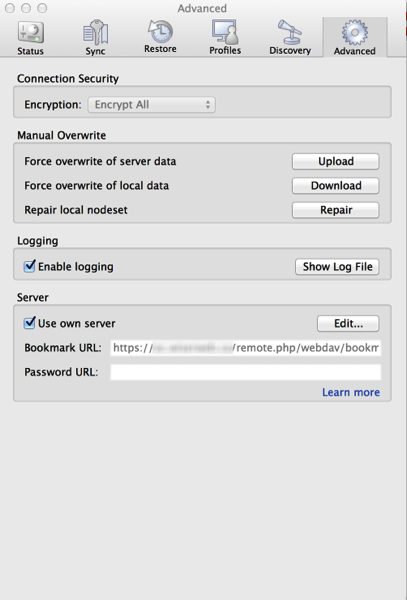Click Download to overwrite local data

(x=335, y=186)
